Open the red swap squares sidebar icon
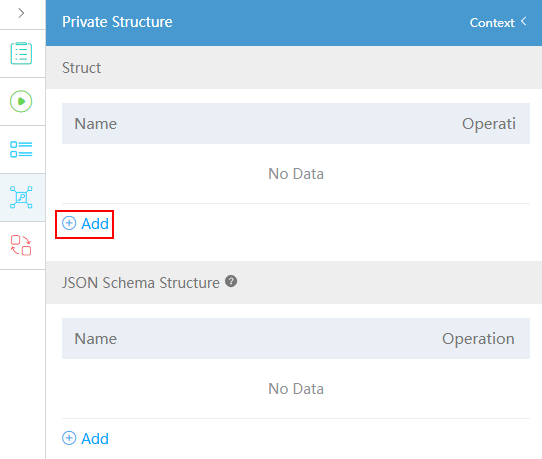Viewport: 542px width, 459px height. [x=21, y=245]
